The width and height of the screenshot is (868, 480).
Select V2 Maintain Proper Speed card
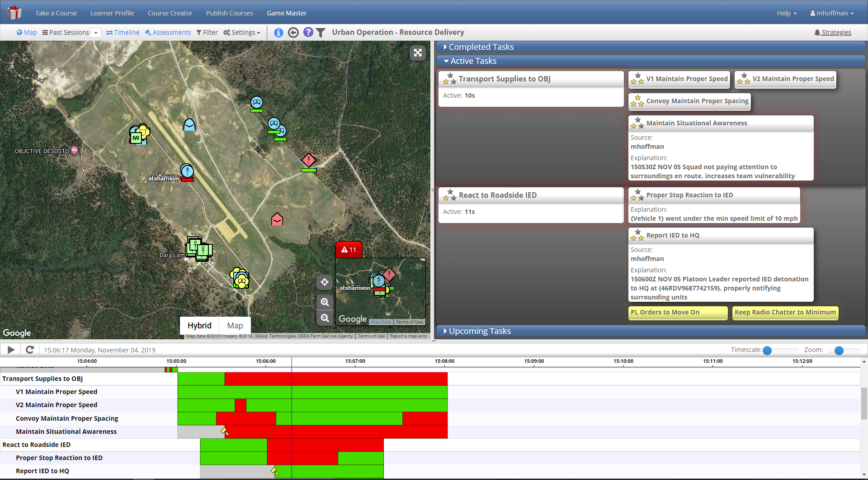click(x=785, y=79)
